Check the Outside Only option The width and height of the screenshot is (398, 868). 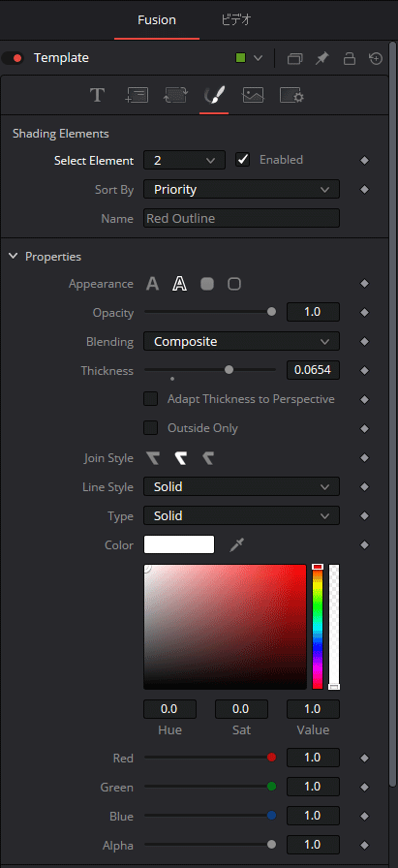click(x=150, y=428)
